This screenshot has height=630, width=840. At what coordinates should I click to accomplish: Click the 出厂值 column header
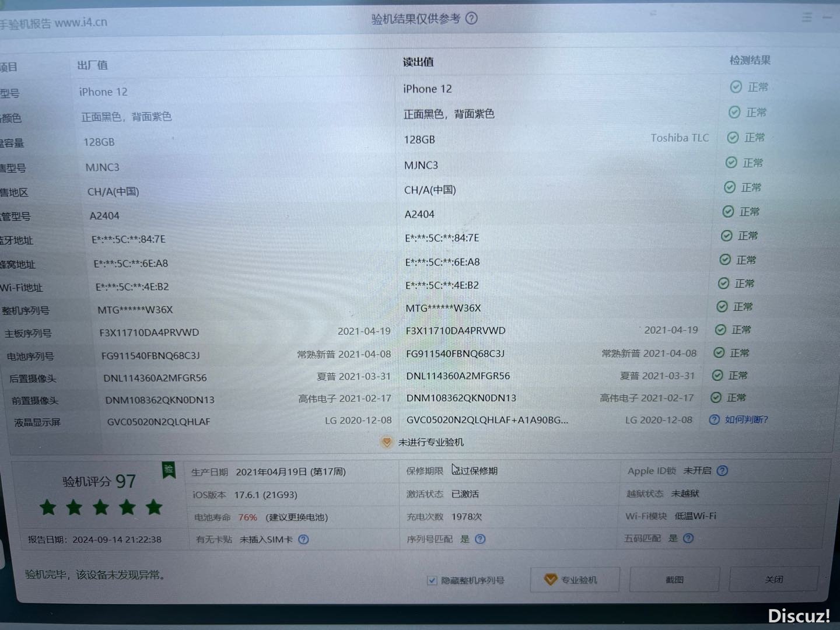coord(93,65)
